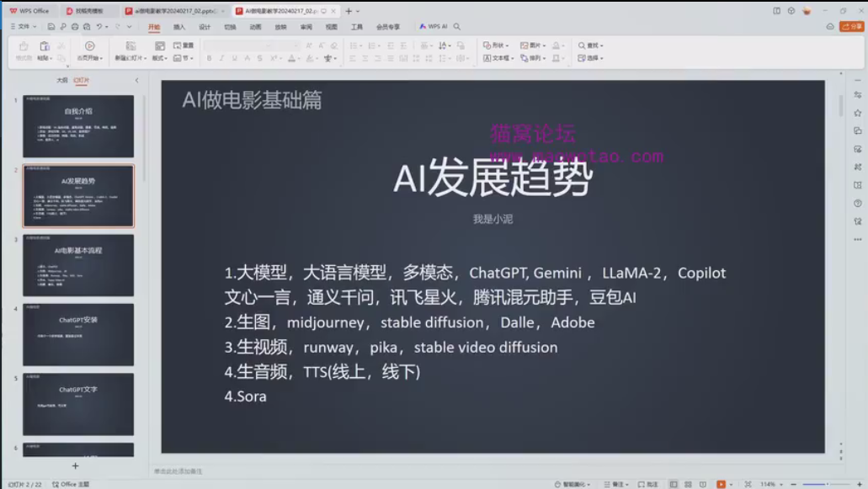Open the Tools ribbon tab

[x=356, y=27]
